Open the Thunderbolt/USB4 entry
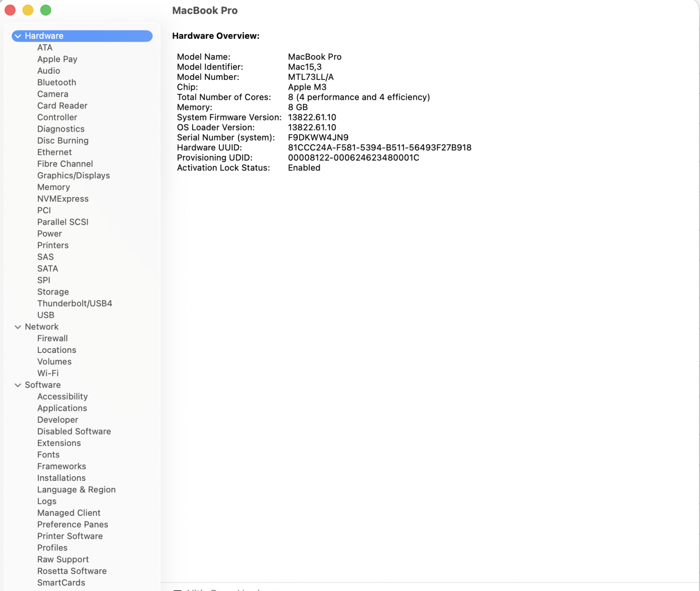 75,303
